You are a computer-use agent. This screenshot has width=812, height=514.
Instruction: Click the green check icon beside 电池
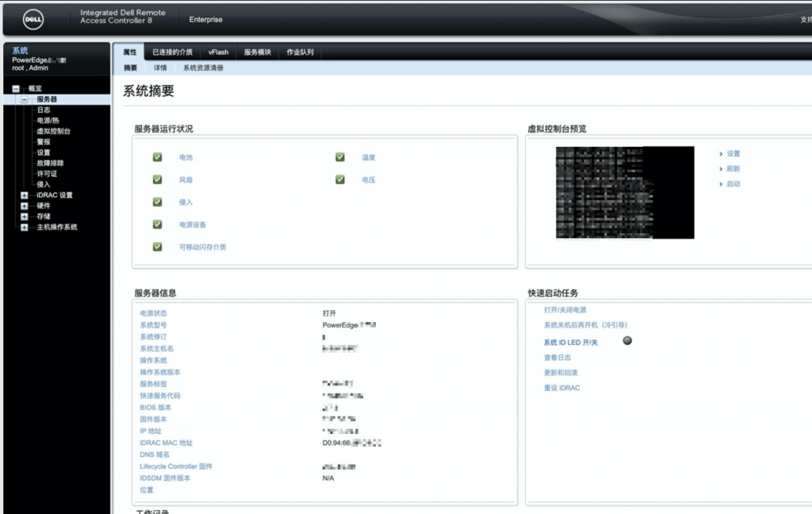(157, 157)
